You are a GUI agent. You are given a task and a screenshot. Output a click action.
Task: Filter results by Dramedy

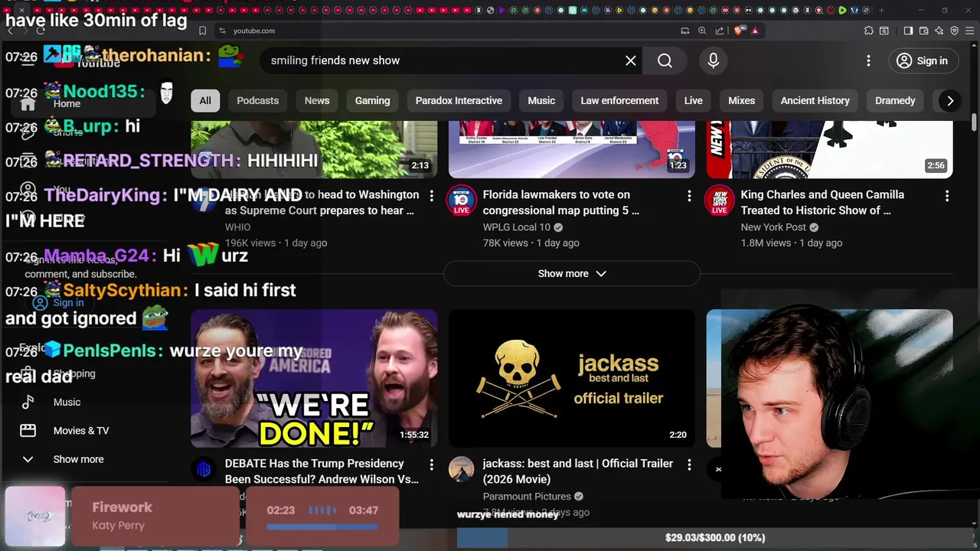895,100
